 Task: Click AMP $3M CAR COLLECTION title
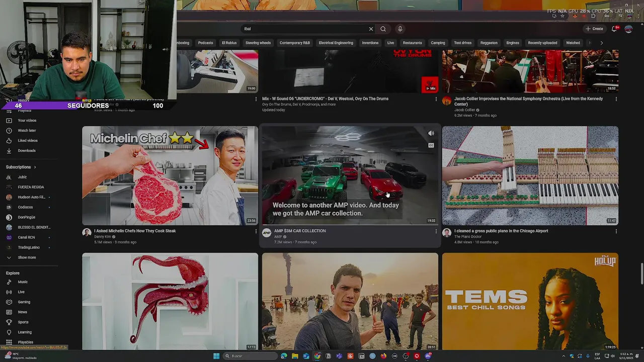(x=300, y=231)
